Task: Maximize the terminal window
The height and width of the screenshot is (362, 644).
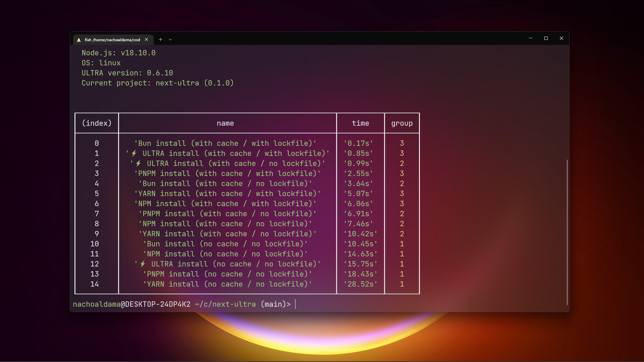Action: pos(546,39)
